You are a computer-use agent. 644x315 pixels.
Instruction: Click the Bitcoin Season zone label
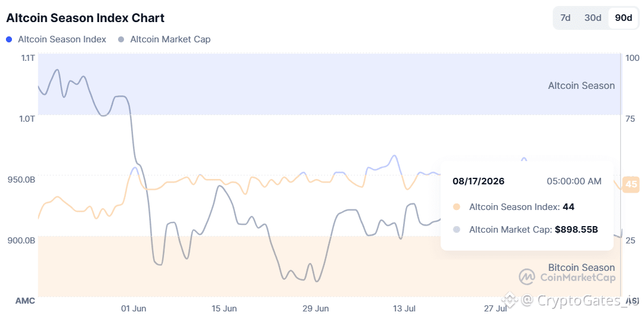(581, 268)
